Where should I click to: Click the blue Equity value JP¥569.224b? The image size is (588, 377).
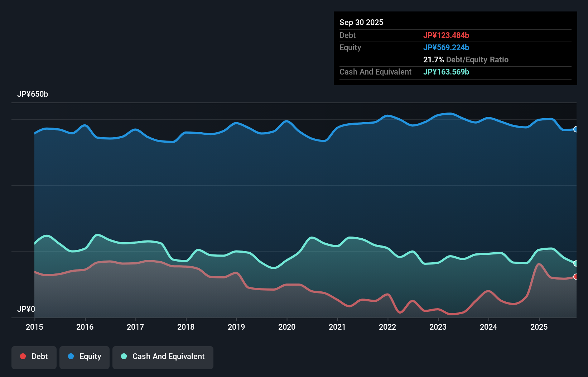(x=447, y=47)
